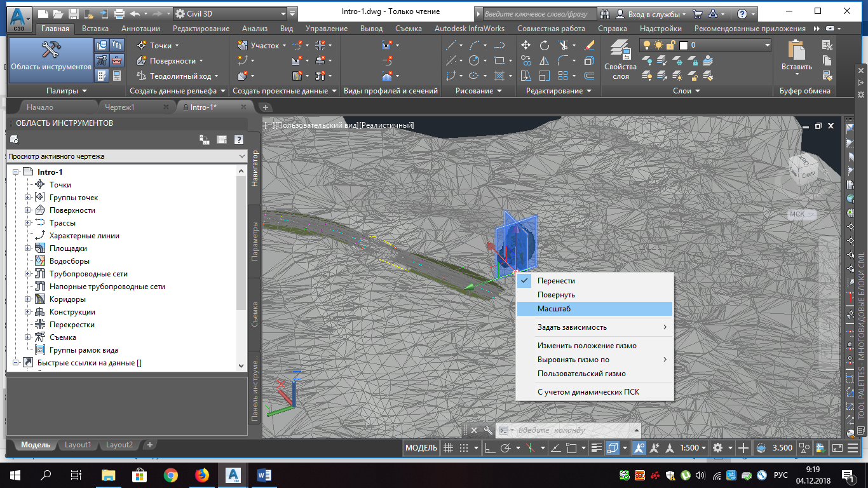
Task: Click the Область инструментов toolspace button
Action: [x=51, y=59]
